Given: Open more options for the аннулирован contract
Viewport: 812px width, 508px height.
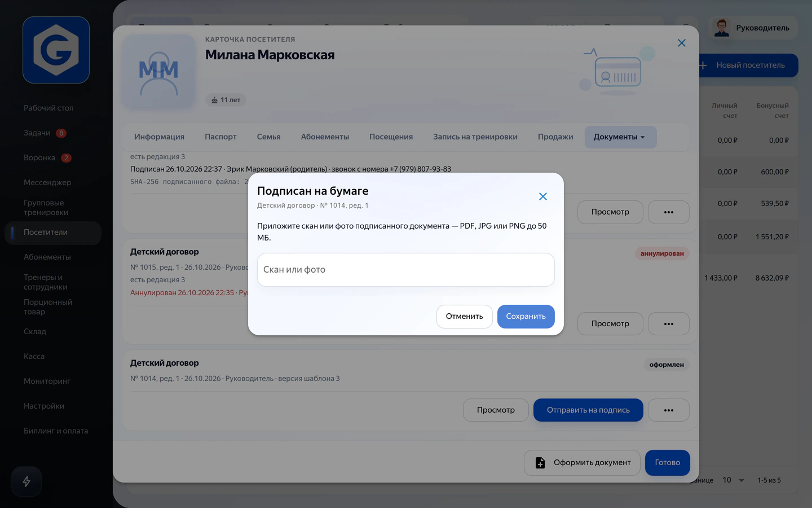Looking at the screenshot, I should tap(668, 324).
